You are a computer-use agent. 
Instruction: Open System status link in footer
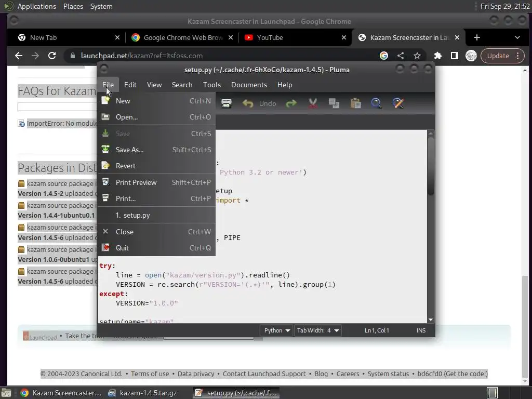coord(388,374)
